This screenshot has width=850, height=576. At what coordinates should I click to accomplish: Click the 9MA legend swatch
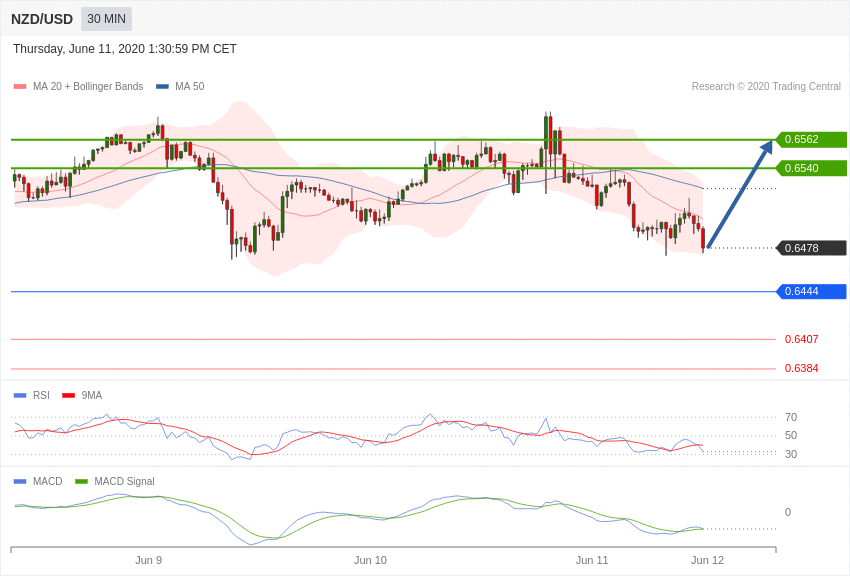pos(69,396)
